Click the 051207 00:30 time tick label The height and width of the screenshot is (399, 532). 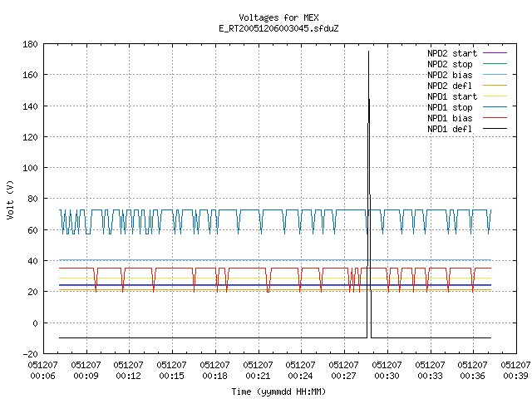tap(387, 371)
